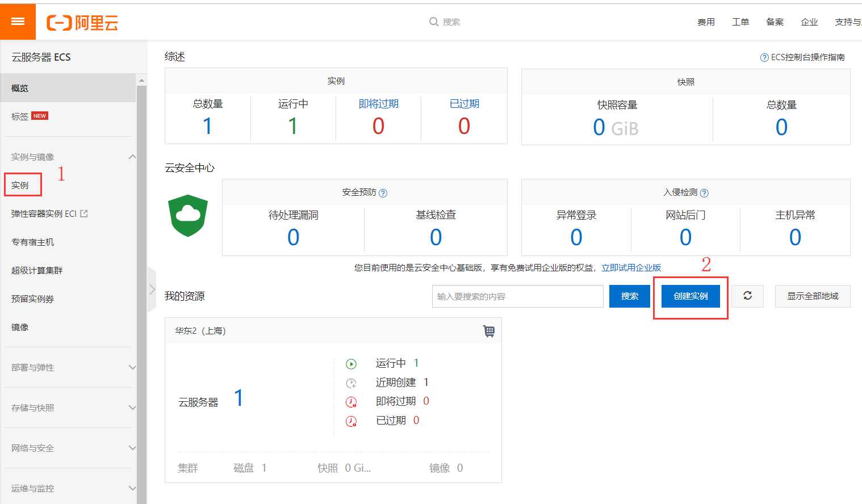Open the ECS控制台操作指南 link
This screenshot has width=862, height=504.
807,57
